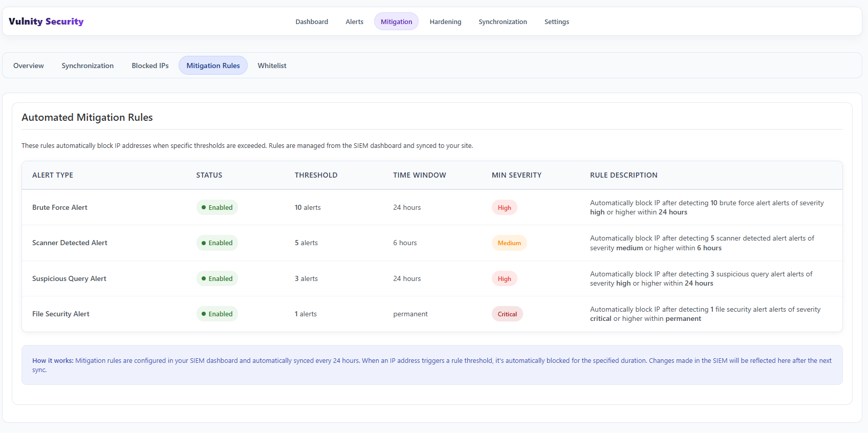
Task: Click Suspicious Query Alert's '24 hours' time window
Action: (x=407, y=278)
